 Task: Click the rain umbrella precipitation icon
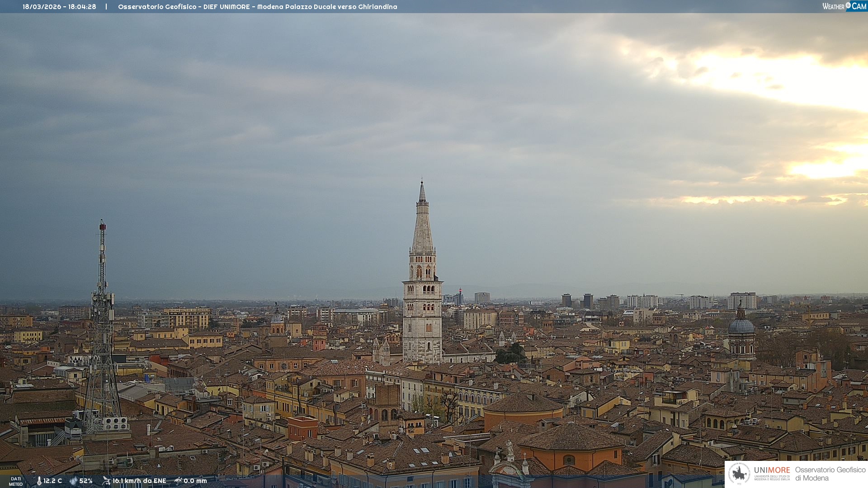click(x=178, y=481)
